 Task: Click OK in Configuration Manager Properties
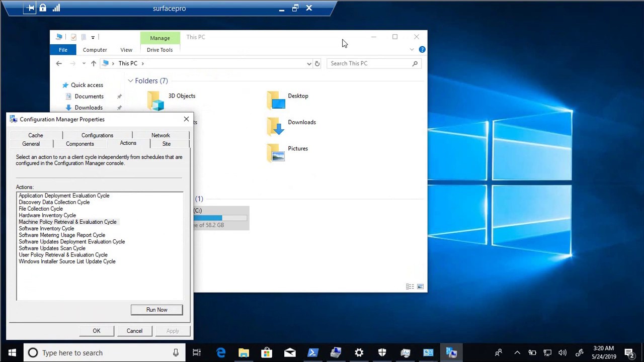tap(97, 331)
